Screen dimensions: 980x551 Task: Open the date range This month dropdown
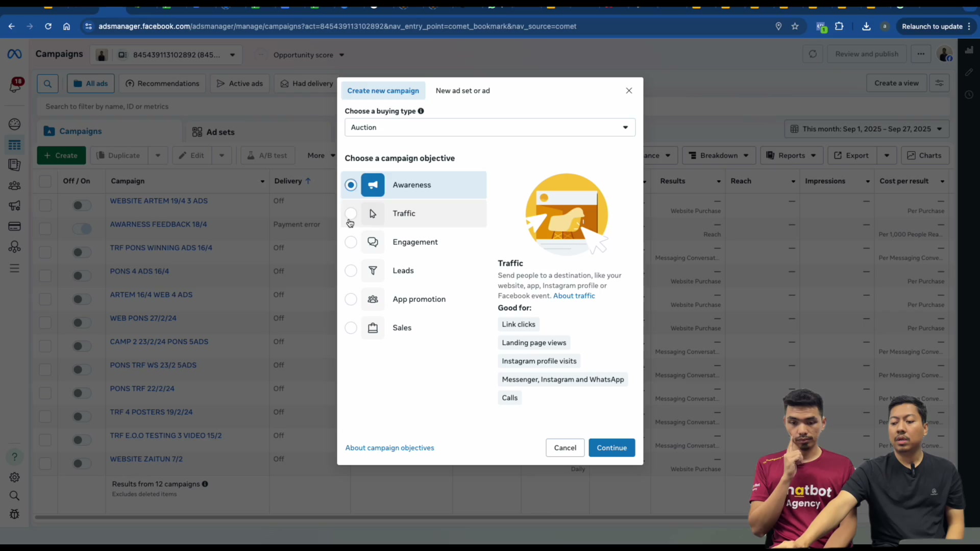pyautogui.click(x=867, y=129)
